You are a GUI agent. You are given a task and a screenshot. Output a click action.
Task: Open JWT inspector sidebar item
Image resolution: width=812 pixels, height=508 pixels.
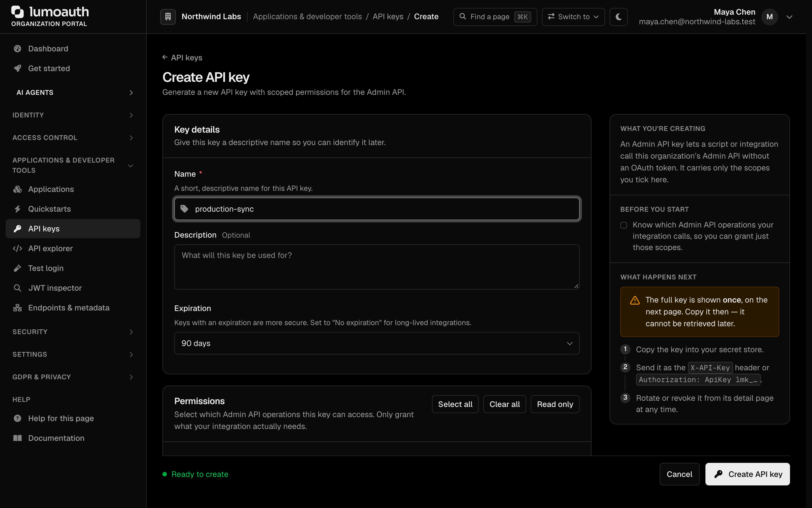click(73, 288)
